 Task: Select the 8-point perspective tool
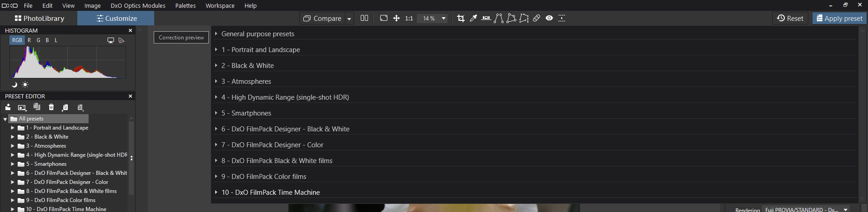click(x=524, y=18)
